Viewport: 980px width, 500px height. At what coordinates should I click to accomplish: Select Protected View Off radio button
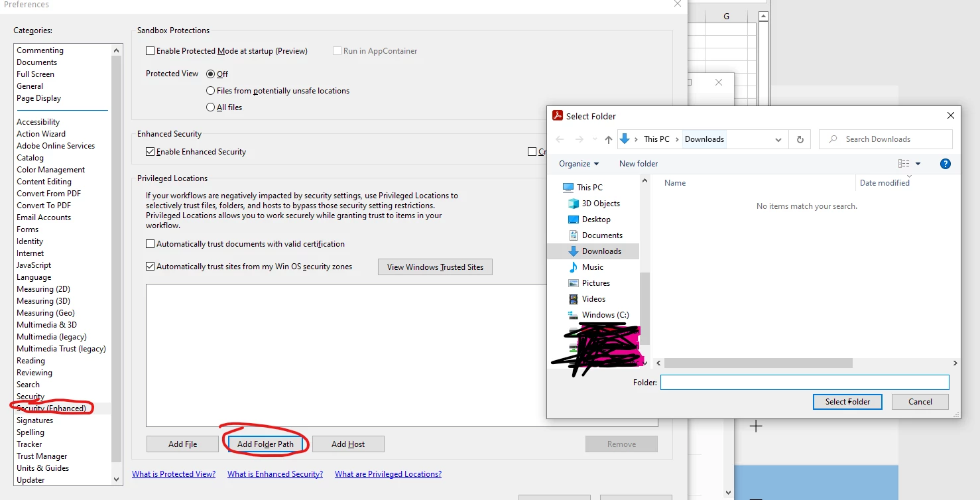pos(211,74)
